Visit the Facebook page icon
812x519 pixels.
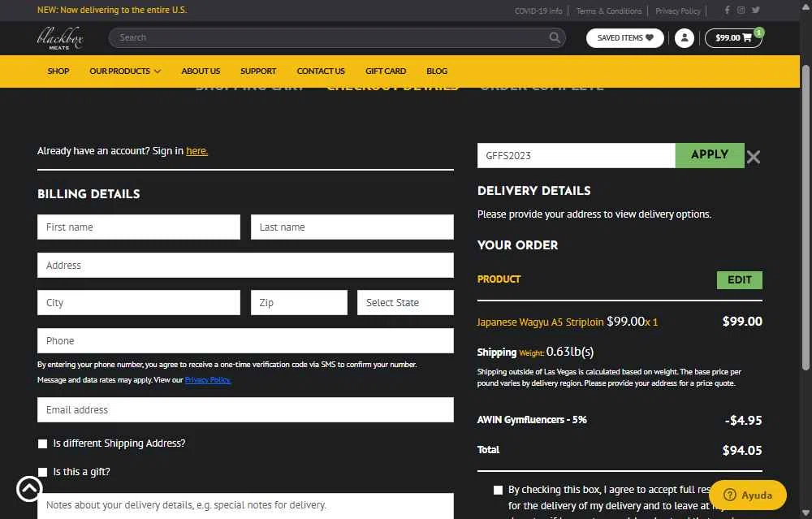[727, 10]
